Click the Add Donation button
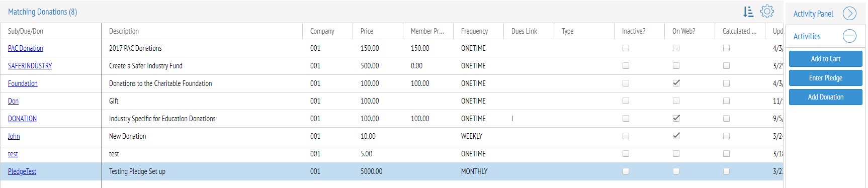Screen dimensions: 868x188 [x=825, y=97]
